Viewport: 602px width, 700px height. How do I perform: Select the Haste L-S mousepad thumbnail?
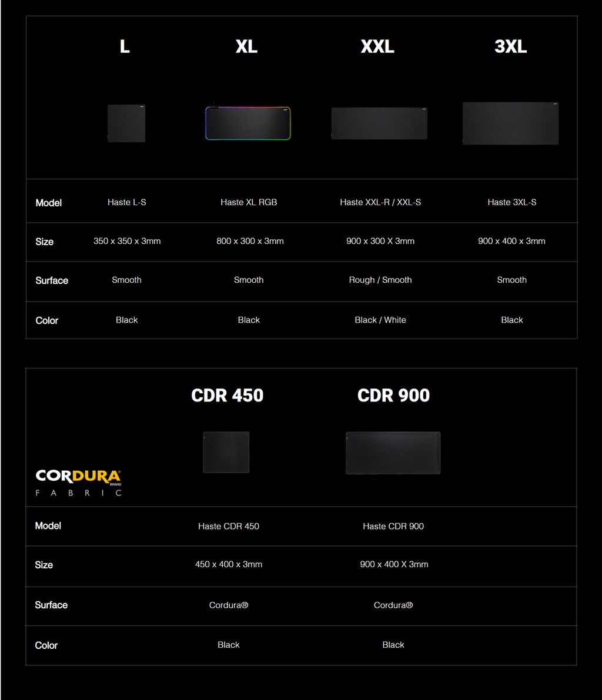[126, 123]
